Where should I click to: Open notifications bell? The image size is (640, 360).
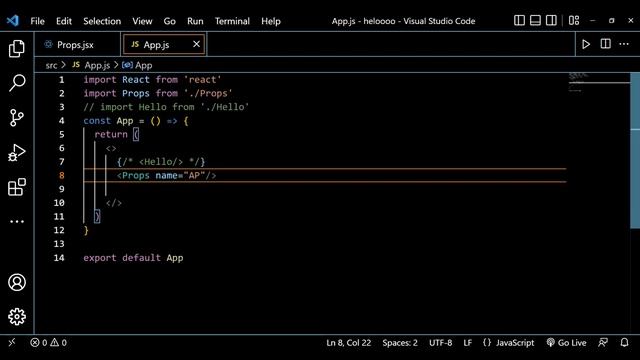(x=624, y=342)
